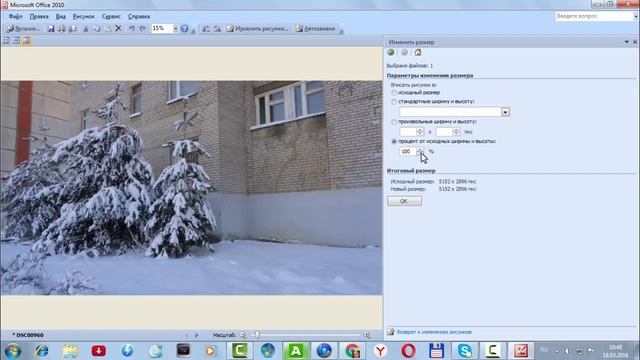Open Opera browser from taskbar
640x360 pixels.
408,351
